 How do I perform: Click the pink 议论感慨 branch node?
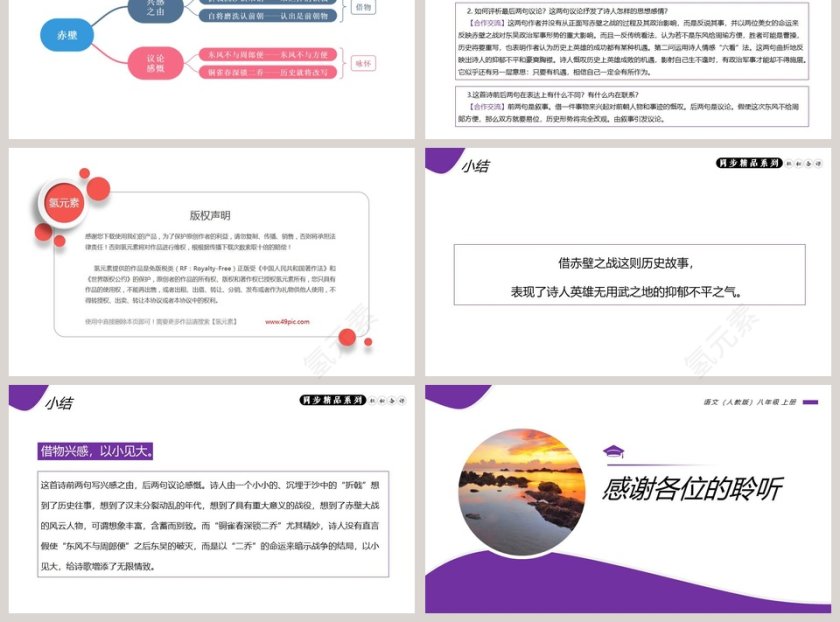pyautogui.click(x=155, y=62)
